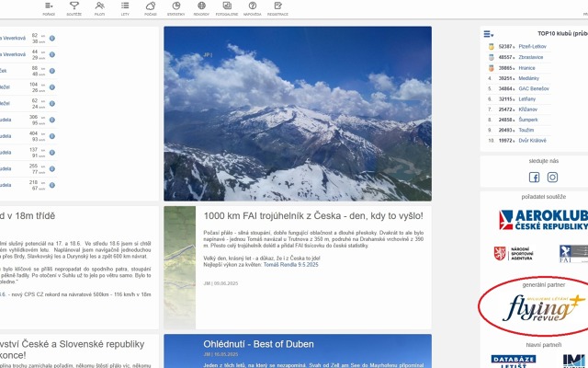Open the Databáze letišť partner logo
Viewport: 588px width, 368px height.
[514, 361]
